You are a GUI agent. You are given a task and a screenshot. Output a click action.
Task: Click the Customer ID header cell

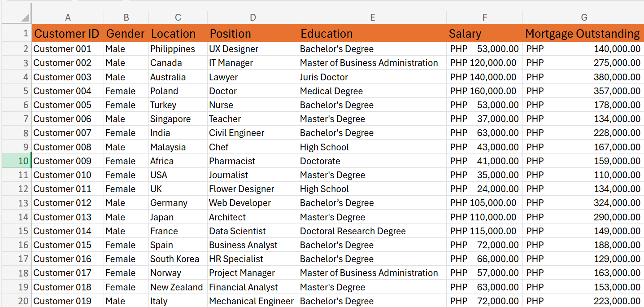click(x=67, y=34)
